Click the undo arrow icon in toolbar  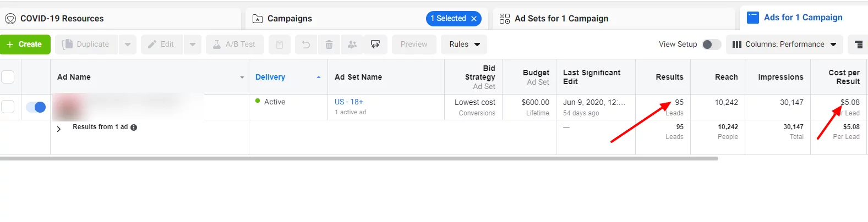tap(306, 45)
